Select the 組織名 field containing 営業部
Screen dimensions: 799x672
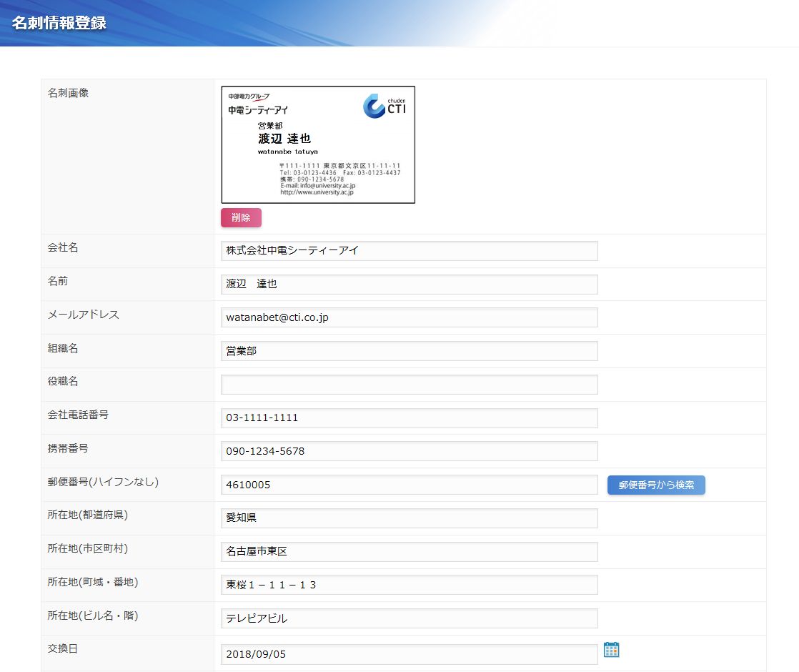[409, 351]
